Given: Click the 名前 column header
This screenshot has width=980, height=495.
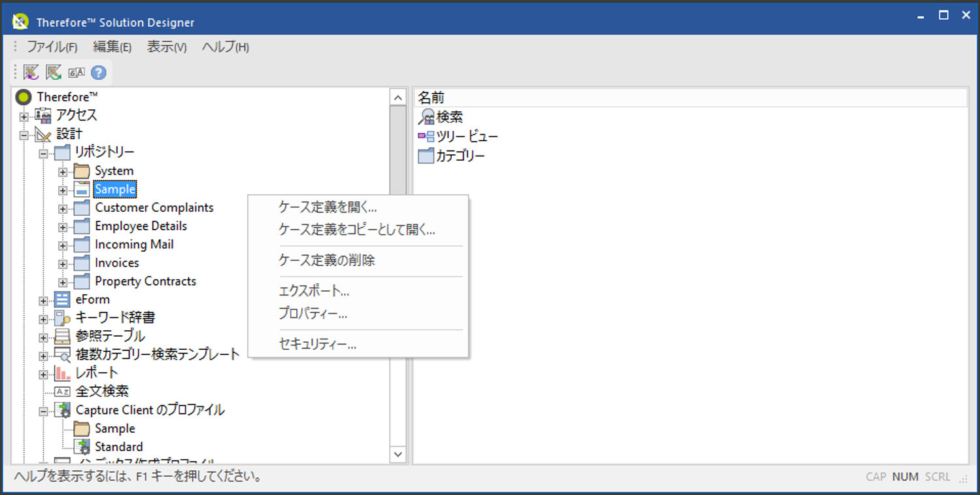Looking at the screenshot, I should (x=691, y=98).
